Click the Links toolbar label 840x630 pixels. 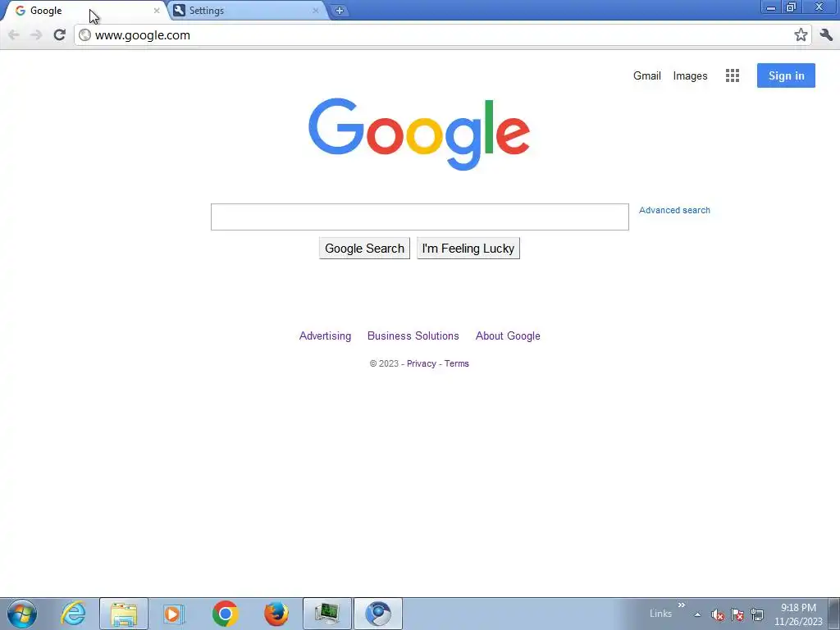(x=660, y=614)
